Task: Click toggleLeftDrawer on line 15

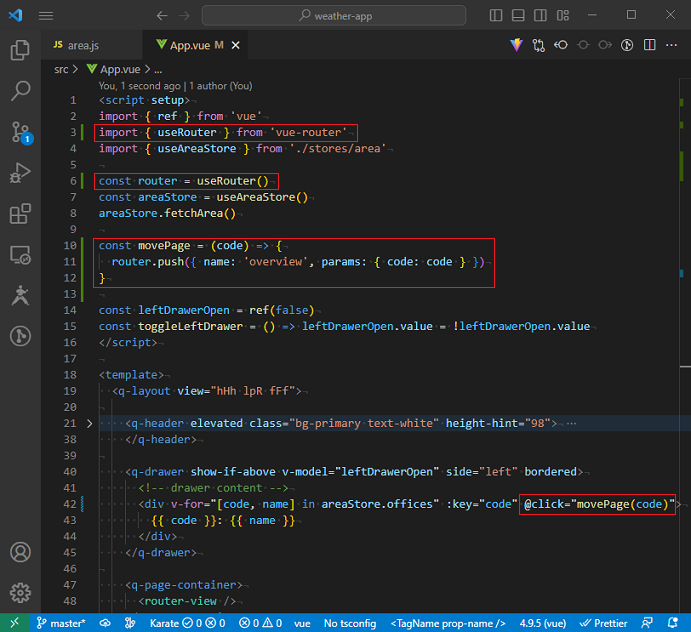Action: pos(190,327)
